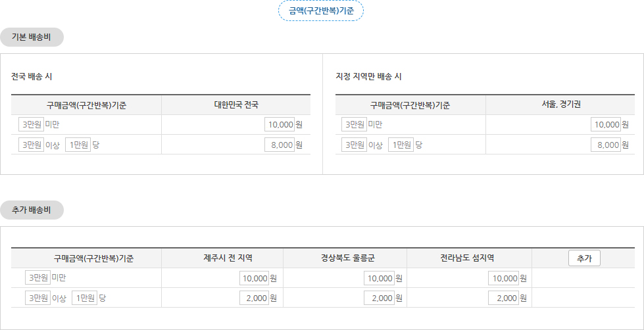644x330 pixels.
Task: Edit 경상북도 울릉군 10,000원 field
Action: pyautogui.click(x=379, y=278)
